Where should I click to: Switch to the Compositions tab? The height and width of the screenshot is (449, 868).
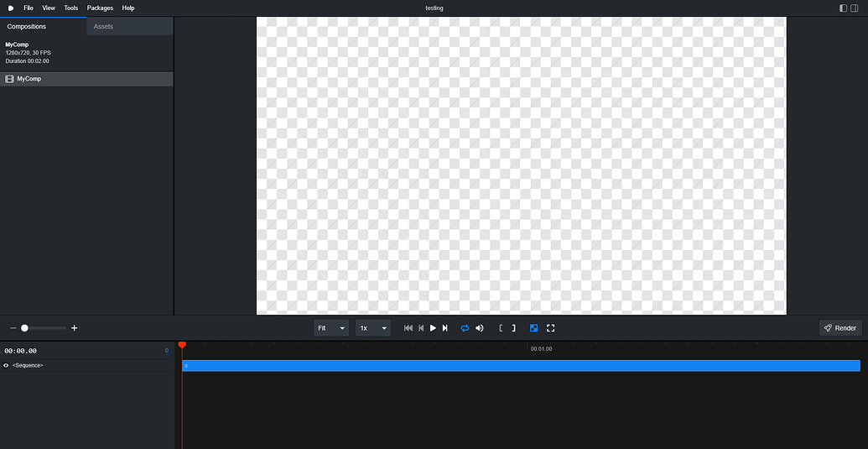[x=43, y=27]
